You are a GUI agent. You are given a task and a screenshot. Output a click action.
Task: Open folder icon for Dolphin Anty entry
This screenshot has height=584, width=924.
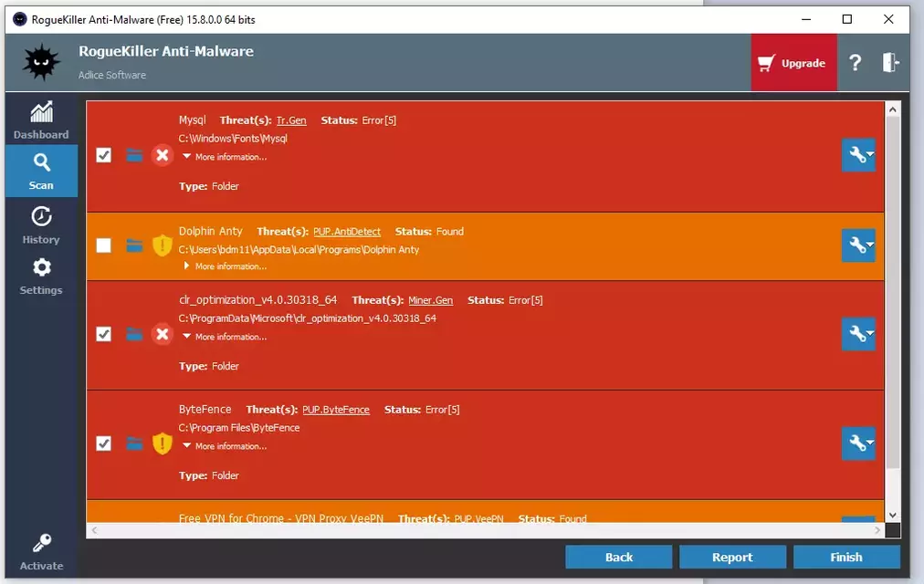click(x=134, y=245)
